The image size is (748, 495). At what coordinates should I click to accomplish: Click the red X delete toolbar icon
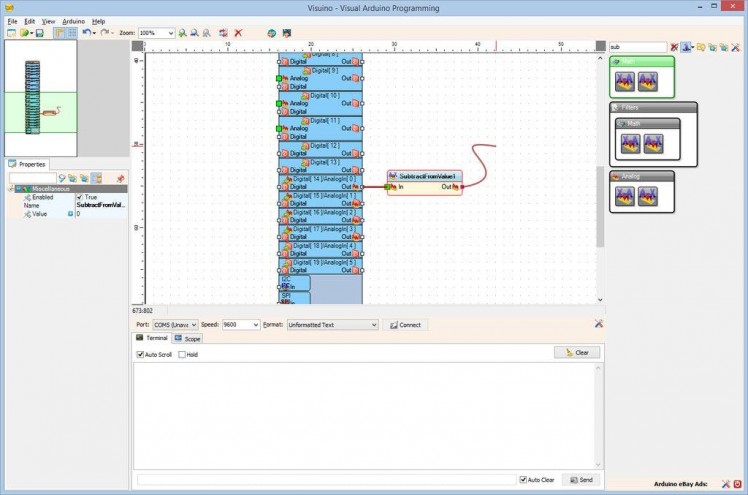coord(238,33)
